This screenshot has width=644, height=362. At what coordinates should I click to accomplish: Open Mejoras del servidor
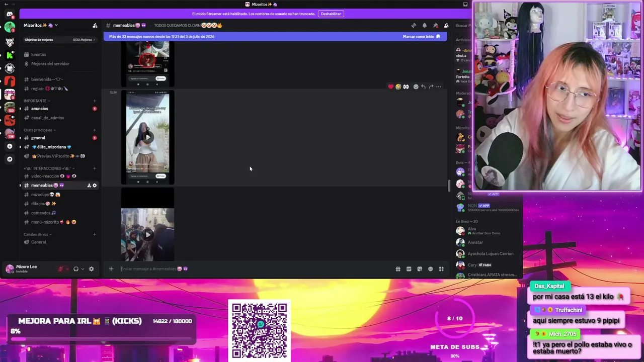(x=59, y=64)
